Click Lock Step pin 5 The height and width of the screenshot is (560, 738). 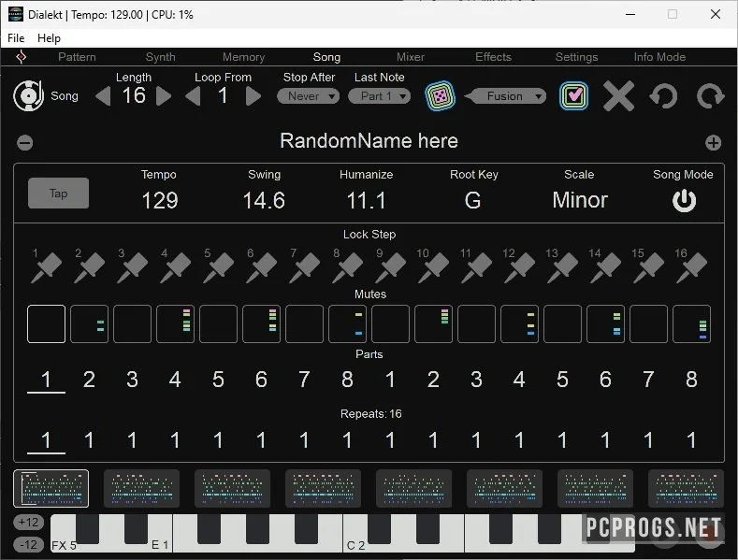coord(218,267)
